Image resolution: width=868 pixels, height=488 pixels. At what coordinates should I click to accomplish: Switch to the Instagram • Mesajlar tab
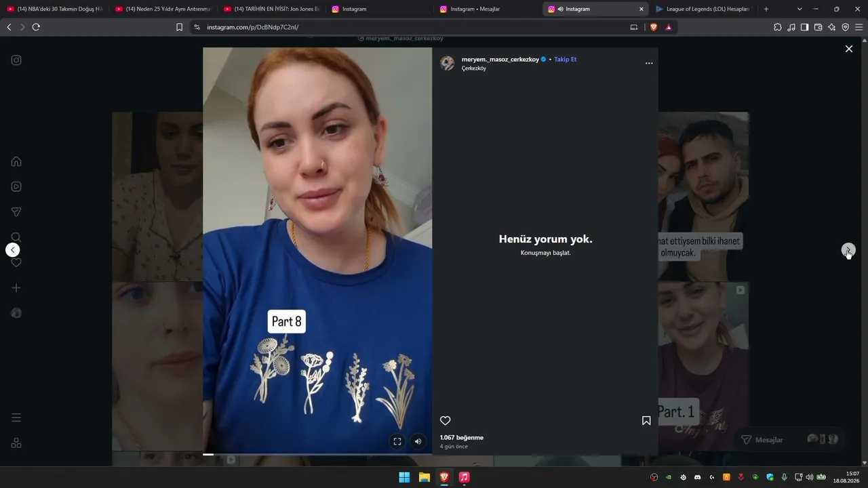pyautogui.click(x=488, y=9)
